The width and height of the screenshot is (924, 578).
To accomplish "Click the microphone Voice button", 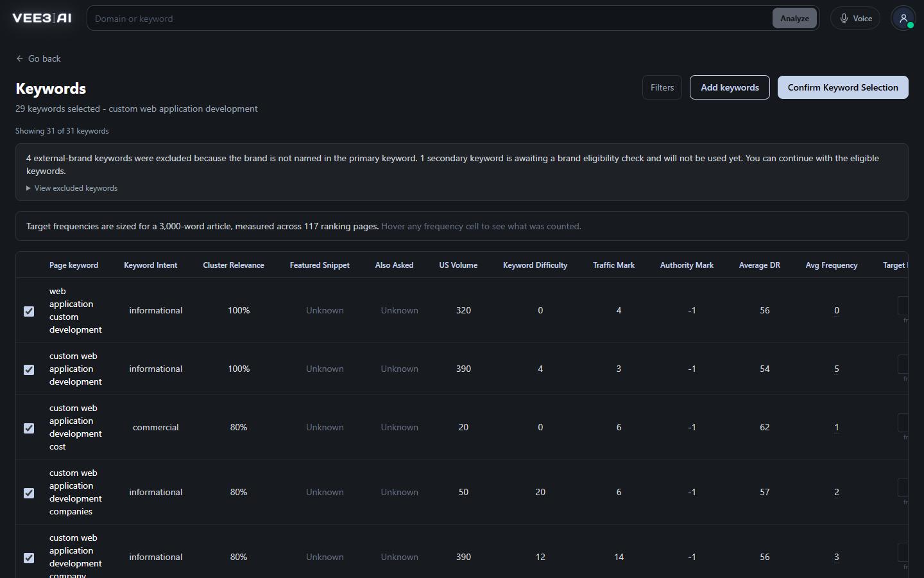I will (x=855, y=18).
